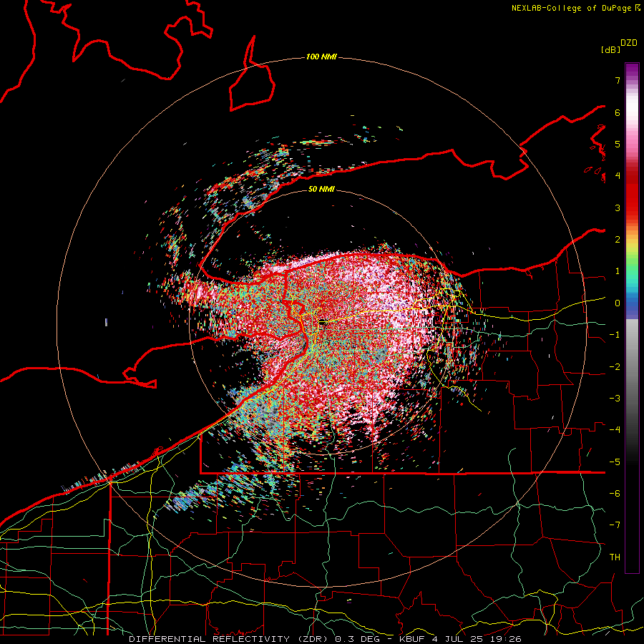Image resolution: width=644 pixels, height=644 pixels.
Task: Click the 5 dB tick label
Action: pyautogui.click(x=618, y=144)
